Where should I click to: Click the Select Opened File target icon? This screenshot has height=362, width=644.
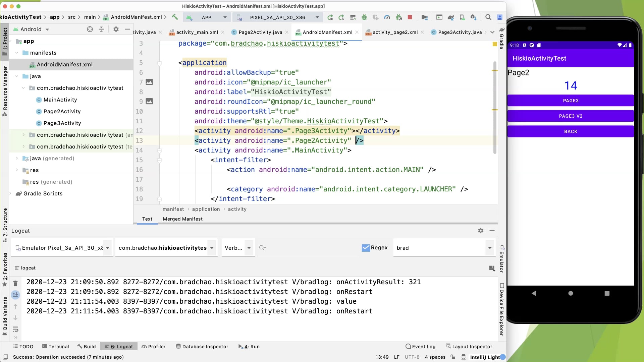[90, 29]
